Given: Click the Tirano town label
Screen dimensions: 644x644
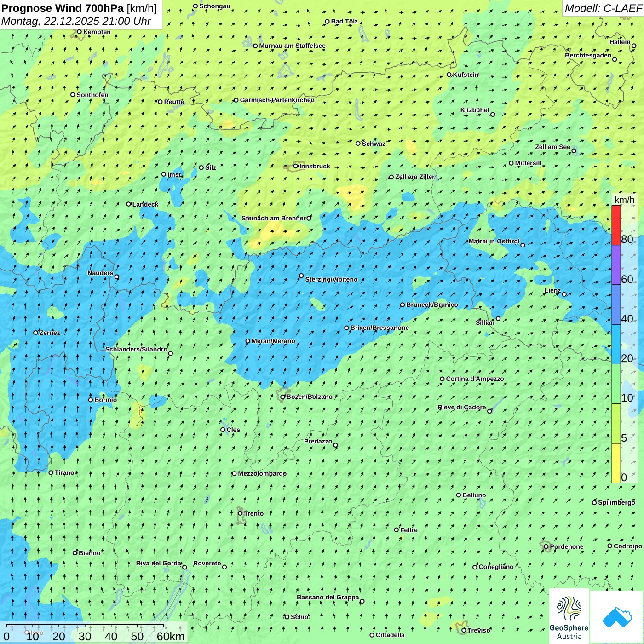Looking at the screenshot, I should 64,472.
